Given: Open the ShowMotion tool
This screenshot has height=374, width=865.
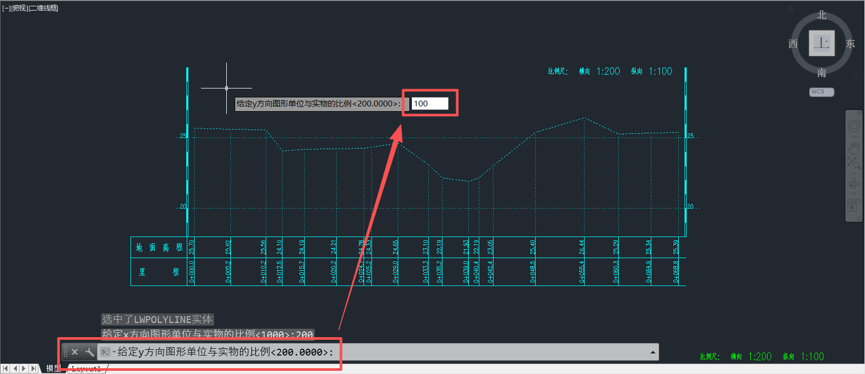Looking at the screenshot, I should tap(853, 207).
